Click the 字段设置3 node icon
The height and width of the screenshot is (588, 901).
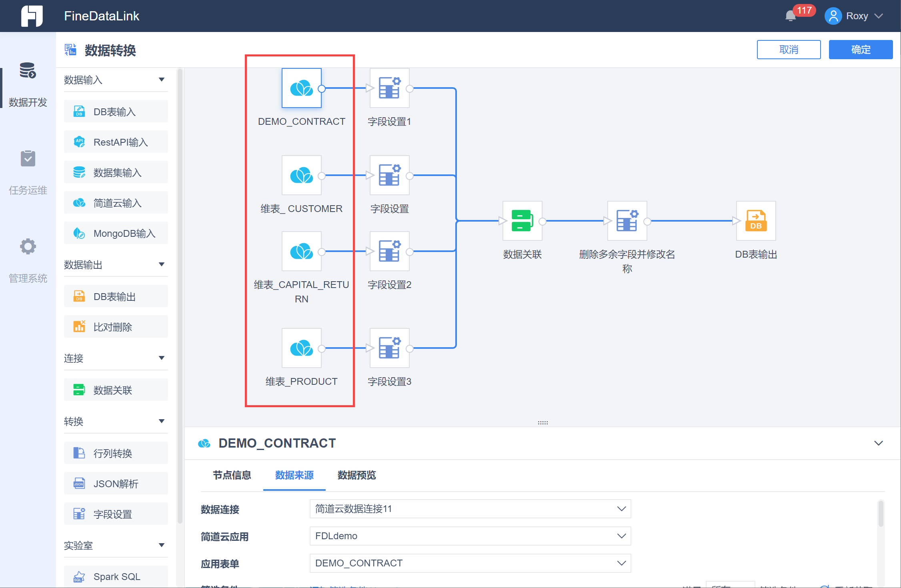pyautogui.click(x=389, y=348)
